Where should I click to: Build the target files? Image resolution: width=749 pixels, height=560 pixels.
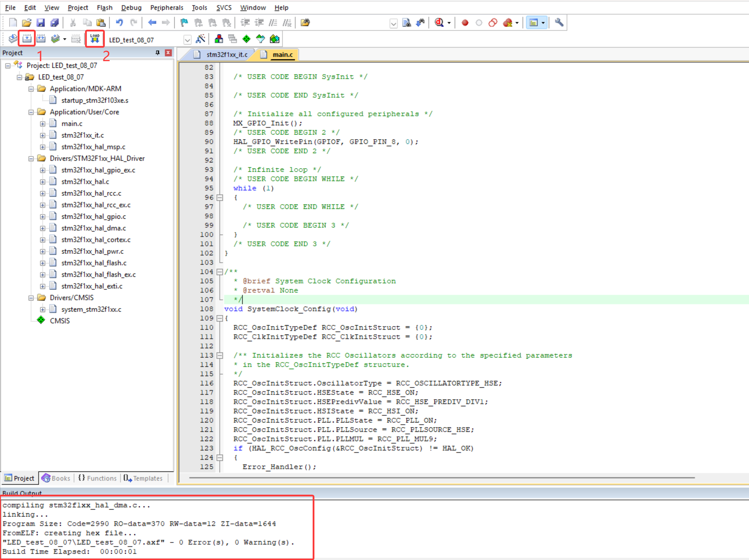pos(27,39)
